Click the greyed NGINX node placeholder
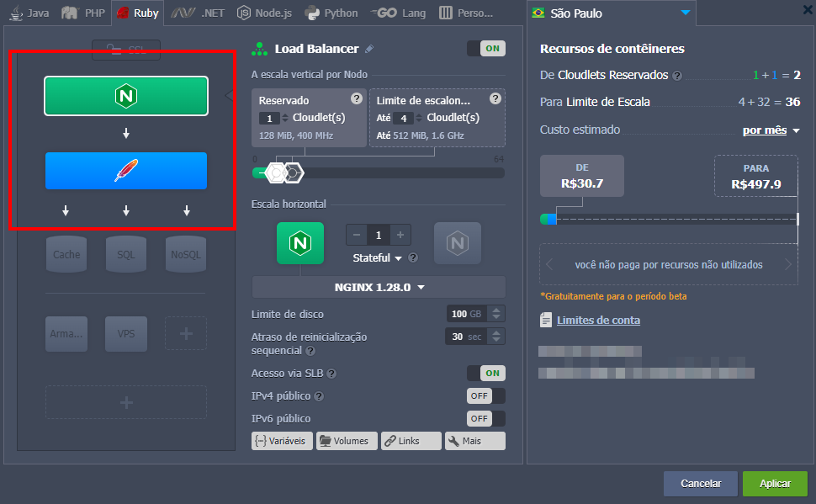 coord(458,243)
